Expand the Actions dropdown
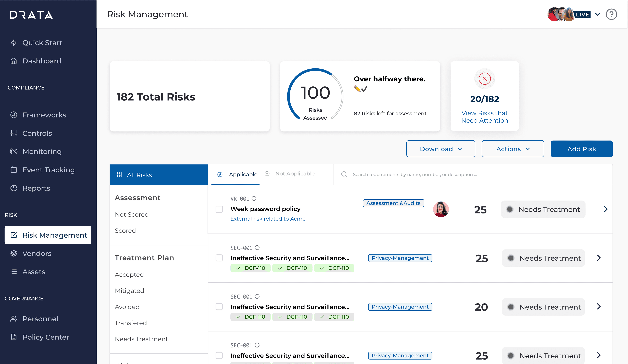 [x=513, y=149]
